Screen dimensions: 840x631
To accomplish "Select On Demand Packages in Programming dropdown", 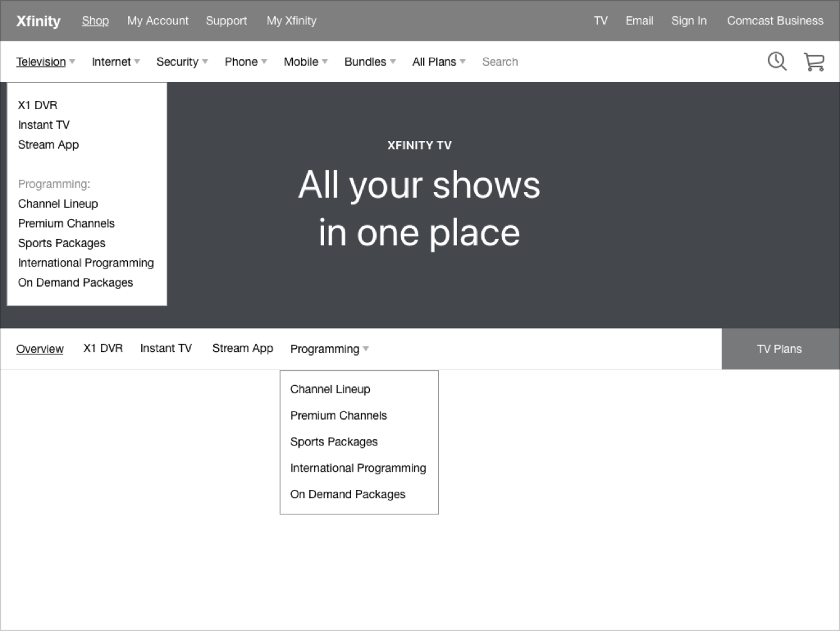I will click(347, 494).
